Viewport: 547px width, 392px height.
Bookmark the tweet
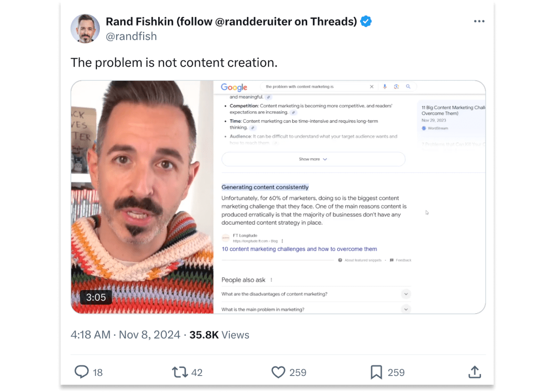(377, 372)
